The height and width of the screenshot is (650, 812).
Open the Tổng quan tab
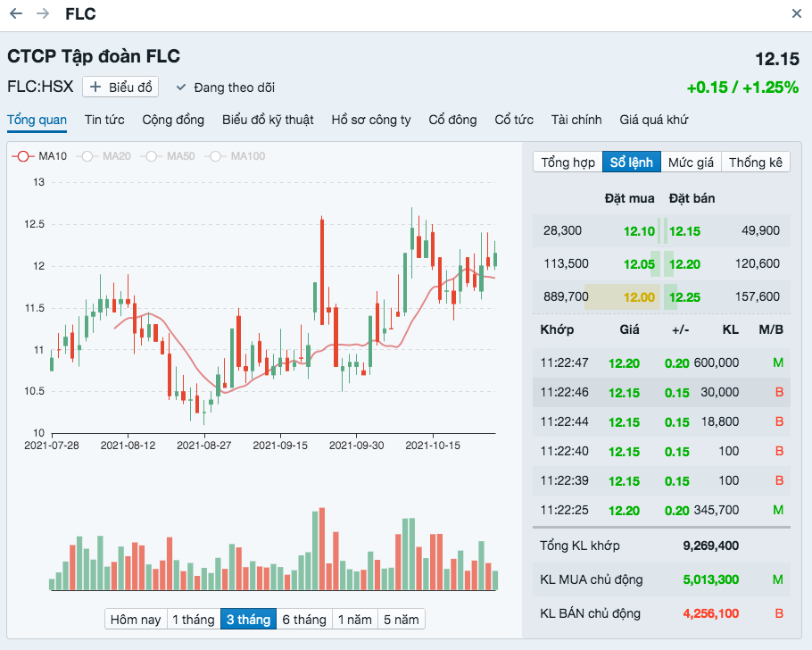(37, 120)
